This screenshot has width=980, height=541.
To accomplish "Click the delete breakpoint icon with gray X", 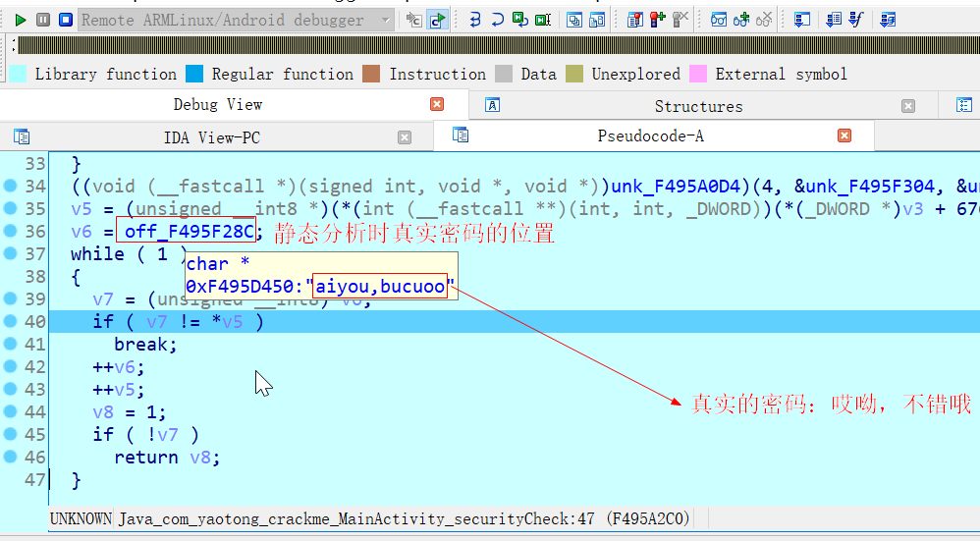I will coord(681,20).
